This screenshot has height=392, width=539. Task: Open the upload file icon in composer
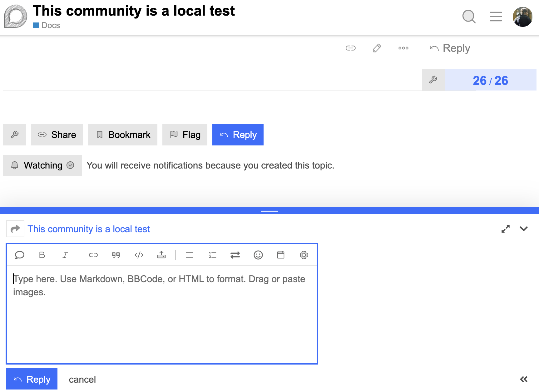pos(161,255)
